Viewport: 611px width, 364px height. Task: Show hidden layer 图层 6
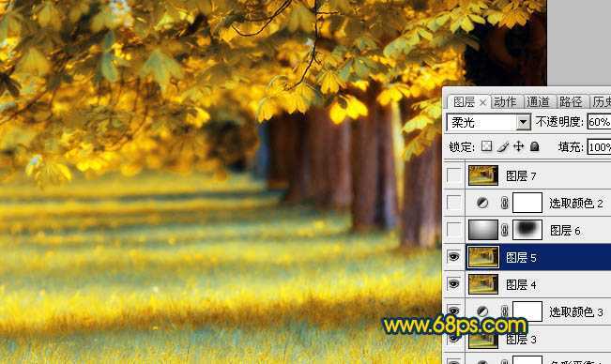pos(453,230)
